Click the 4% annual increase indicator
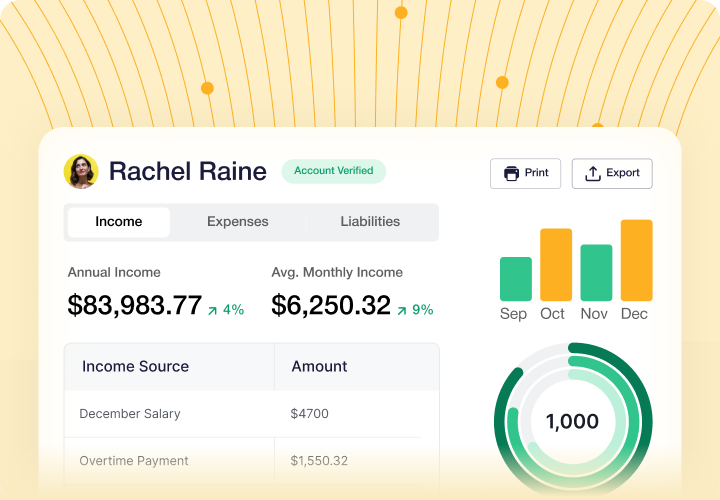Image resolution: width=720 pixels, height=500 pixels. [226, 310]
